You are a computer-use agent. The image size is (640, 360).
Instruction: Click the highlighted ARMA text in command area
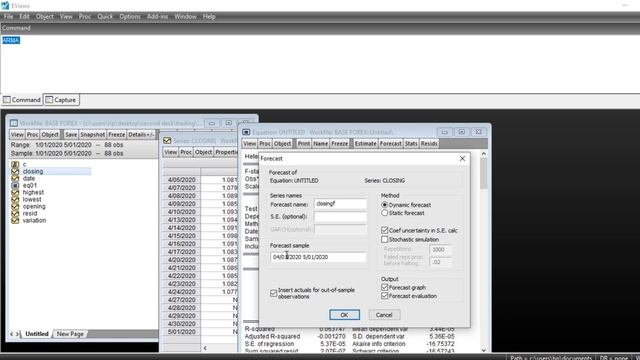(x=11, y=40)
